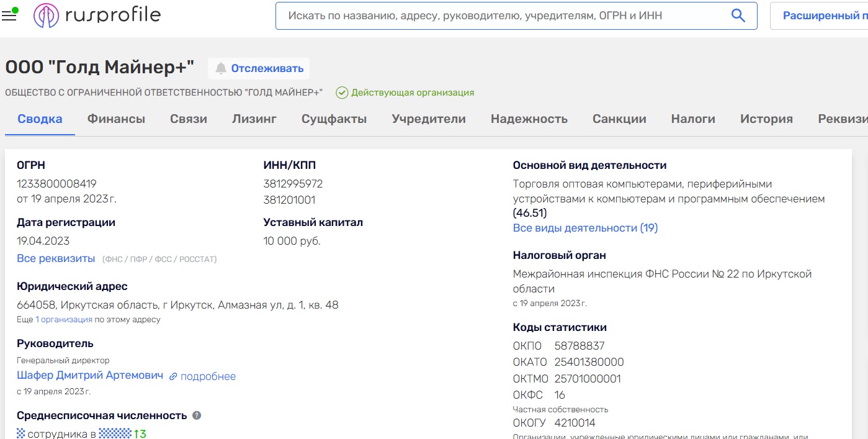Open the 1 организация address link
Screen dimensions: 868x439
coord(64,320)
